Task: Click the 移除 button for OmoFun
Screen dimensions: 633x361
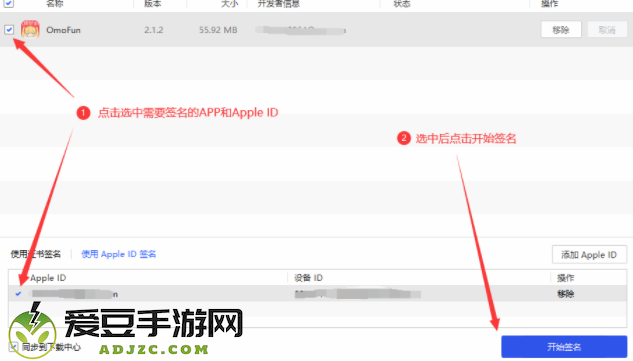Action: pos(561,29)
